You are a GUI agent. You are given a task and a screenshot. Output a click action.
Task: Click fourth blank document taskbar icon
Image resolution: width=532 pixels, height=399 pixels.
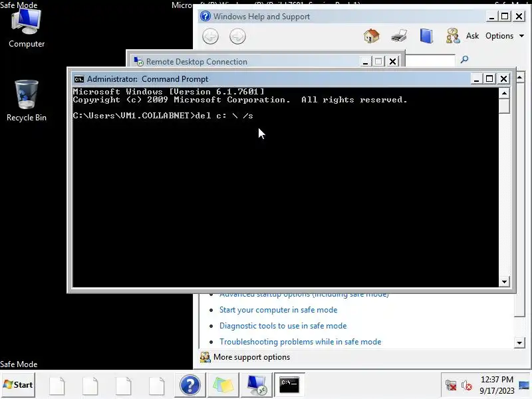[x=156, y=386]
